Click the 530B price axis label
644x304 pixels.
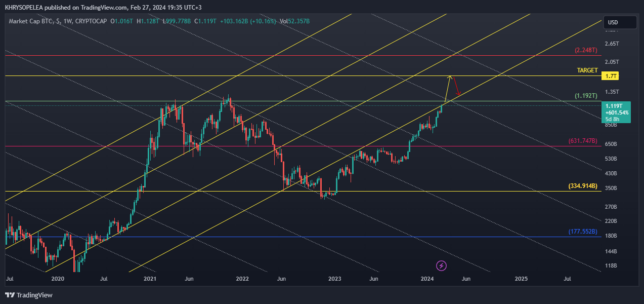612,159
